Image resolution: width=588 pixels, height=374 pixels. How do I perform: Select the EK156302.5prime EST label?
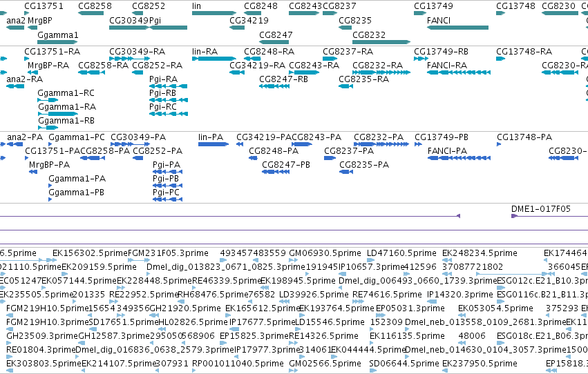(x=90, y=253)
